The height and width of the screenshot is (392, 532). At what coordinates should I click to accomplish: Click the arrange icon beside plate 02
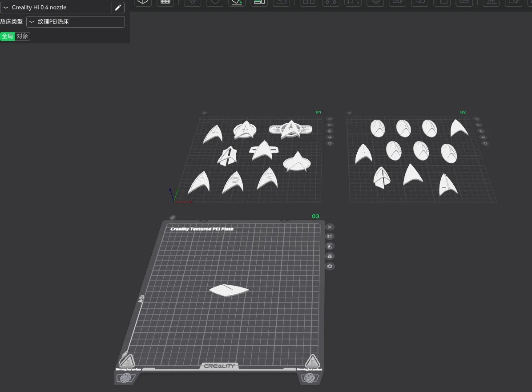pos(479,125)
